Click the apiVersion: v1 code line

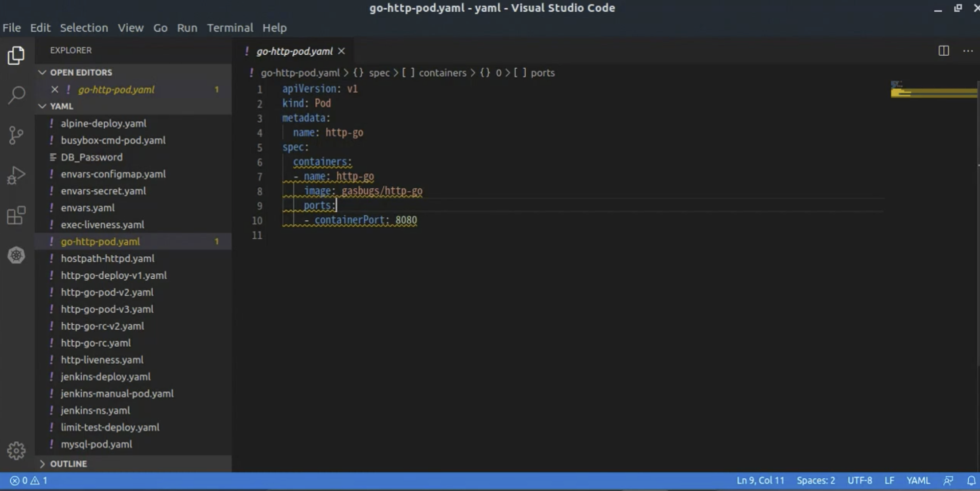(320, 89)
